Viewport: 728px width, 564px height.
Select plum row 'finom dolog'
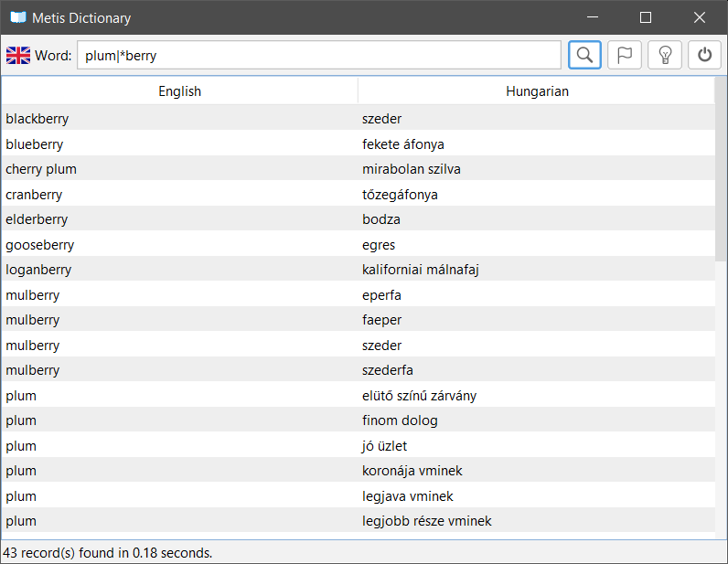[358, 420]
